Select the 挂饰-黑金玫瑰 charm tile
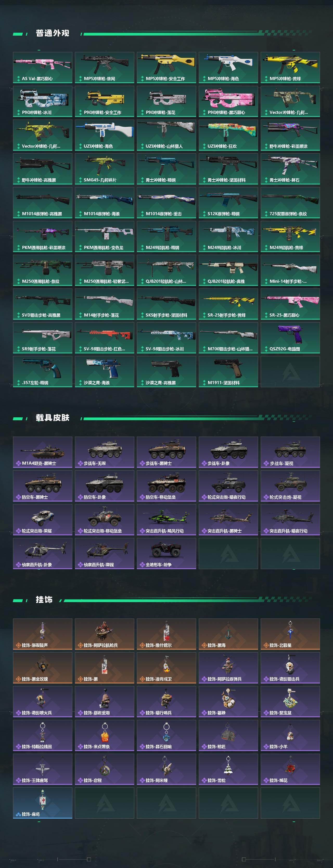Image resolution: width=333 pixels, height=868 pixels. (42, 668)
